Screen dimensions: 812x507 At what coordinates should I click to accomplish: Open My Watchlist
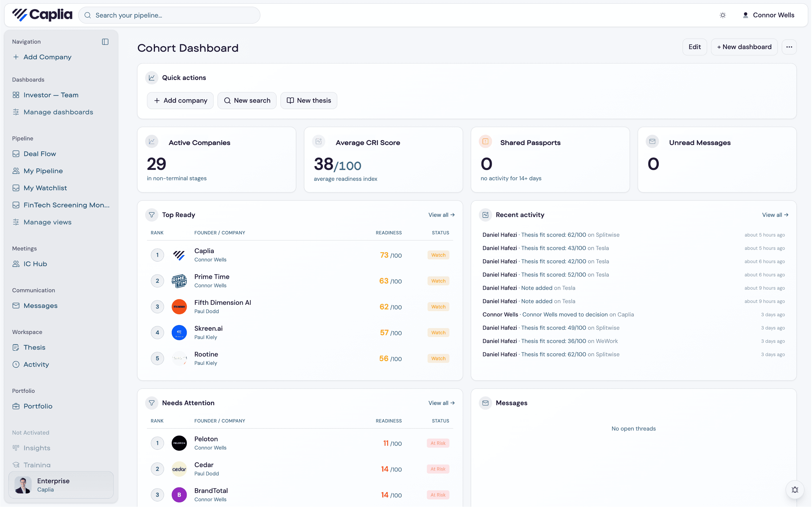pos(40,188)
